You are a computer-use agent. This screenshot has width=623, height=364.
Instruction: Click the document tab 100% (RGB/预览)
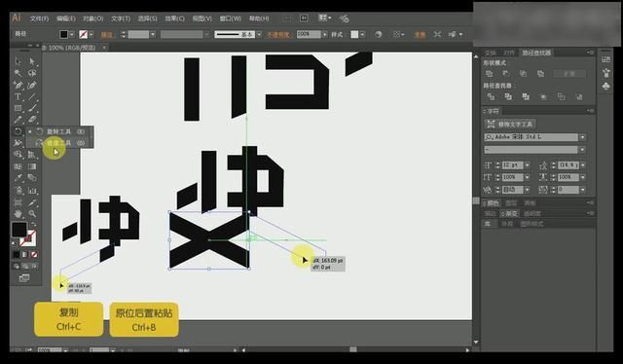click(71, 48)
